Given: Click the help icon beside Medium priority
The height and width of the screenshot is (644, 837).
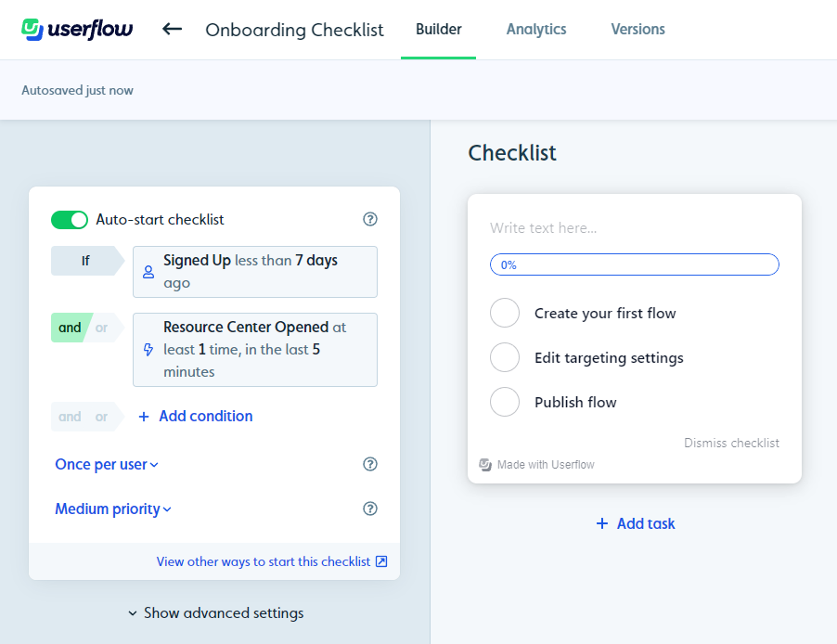Looking at the screenshot, I should pyautogui.click(x=370, y=509).
